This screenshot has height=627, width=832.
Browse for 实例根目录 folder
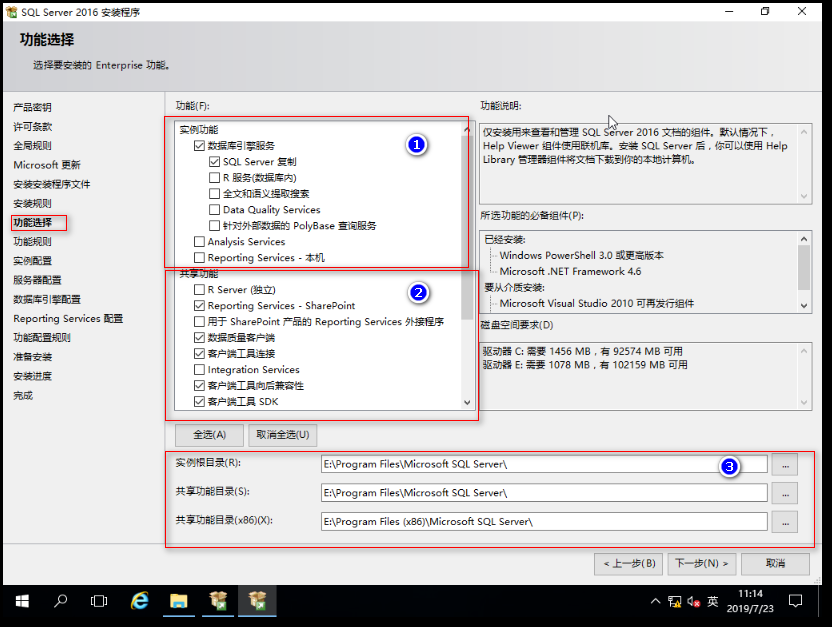click(785, 465)
